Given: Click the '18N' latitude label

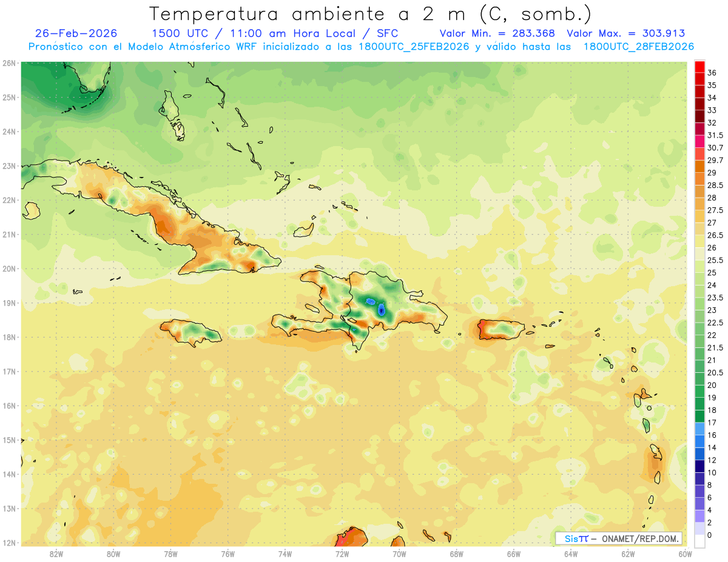Looking at the screenshot, I should coord(9,337).
